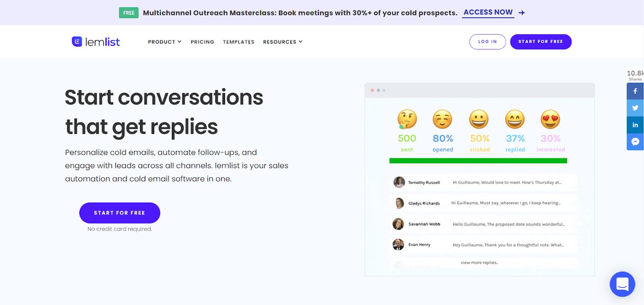Click the Multichannel Outreach Masterclass banner text

click(x=300, y=13)
